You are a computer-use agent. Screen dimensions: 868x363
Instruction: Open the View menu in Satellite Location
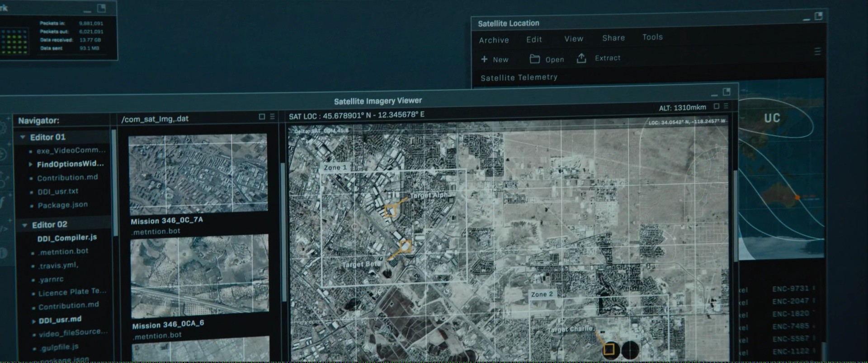[x=574, y=39]
